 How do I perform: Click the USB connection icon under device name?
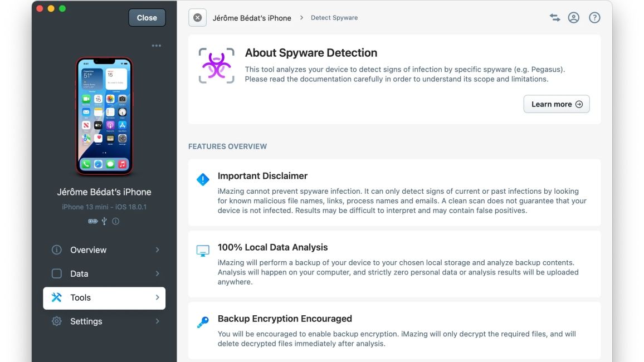pyautogui.click(x=104, y=221)
